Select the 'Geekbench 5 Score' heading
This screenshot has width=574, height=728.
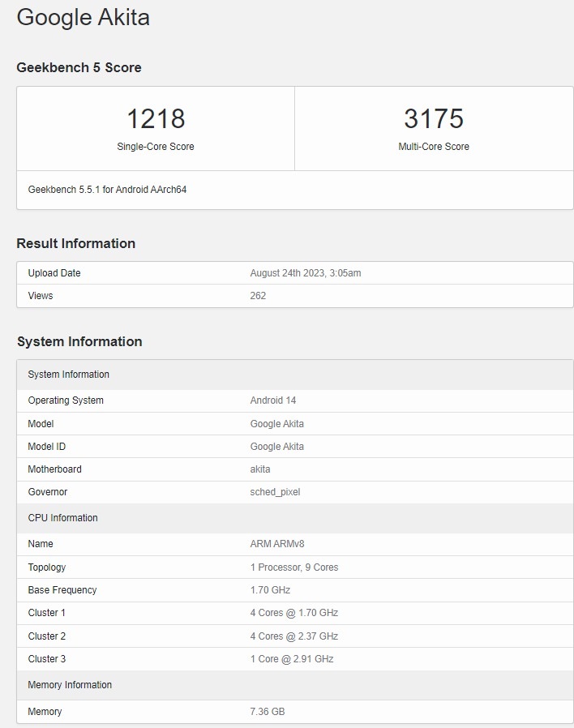click(79, 67)
